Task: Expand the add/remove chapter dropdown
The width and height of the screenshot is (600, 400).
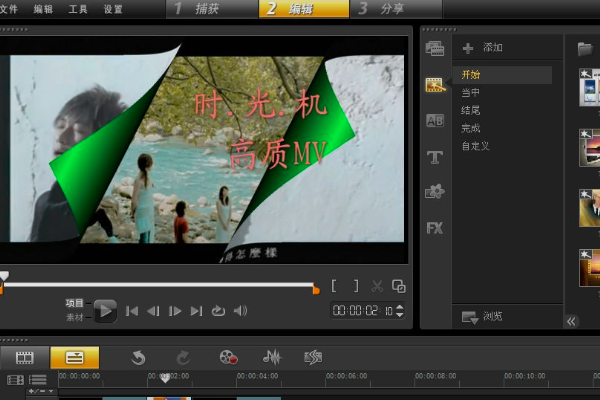Action: [41, 391]
